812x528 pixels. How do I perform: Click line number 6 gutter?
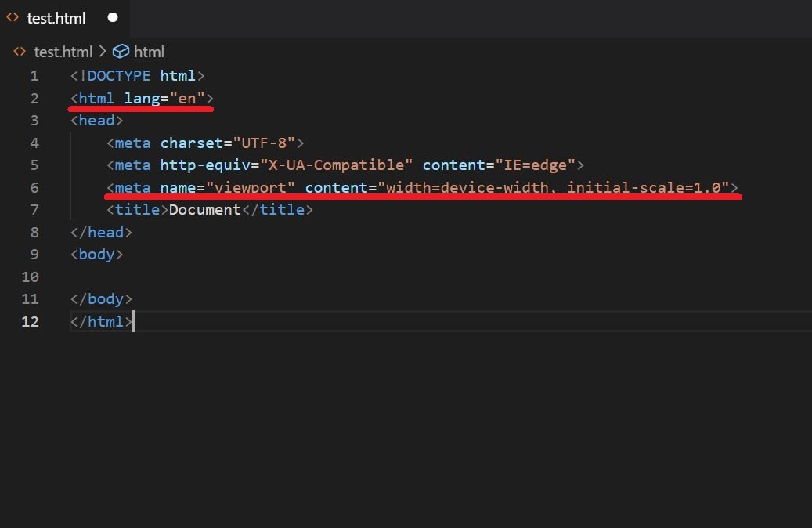pos(34,187)
